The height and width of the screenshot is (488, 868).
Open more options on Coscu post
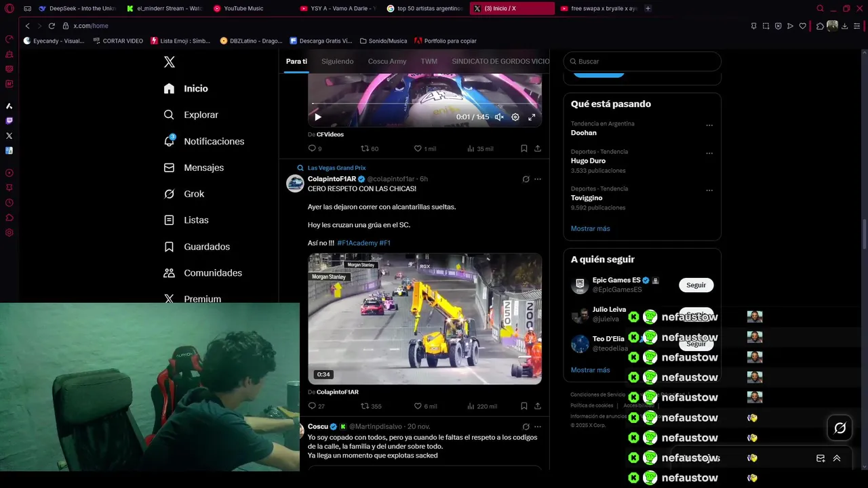coord(538,426)
